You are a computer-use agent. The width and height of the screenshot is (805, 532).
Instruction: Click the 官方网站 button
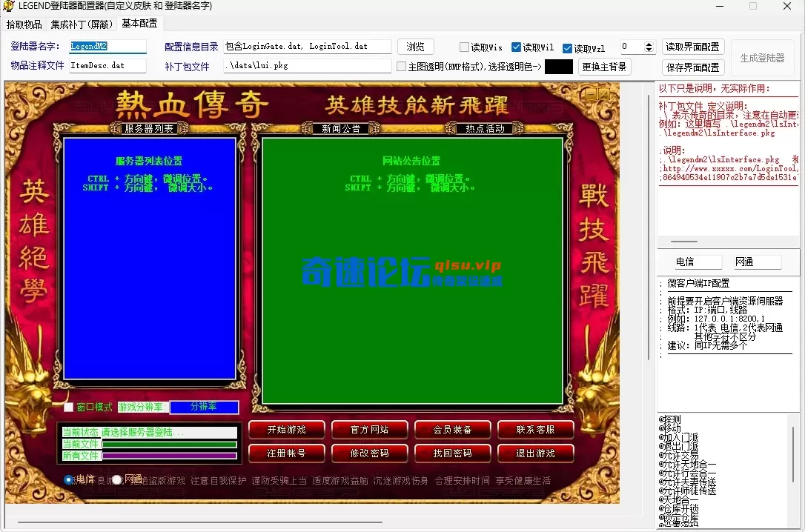point(370,430)
